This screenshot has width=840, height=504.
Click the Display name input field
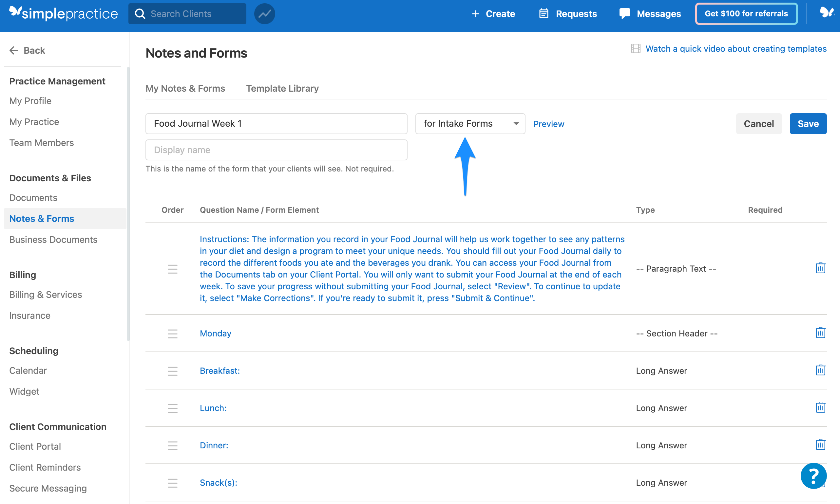[276, 150]
